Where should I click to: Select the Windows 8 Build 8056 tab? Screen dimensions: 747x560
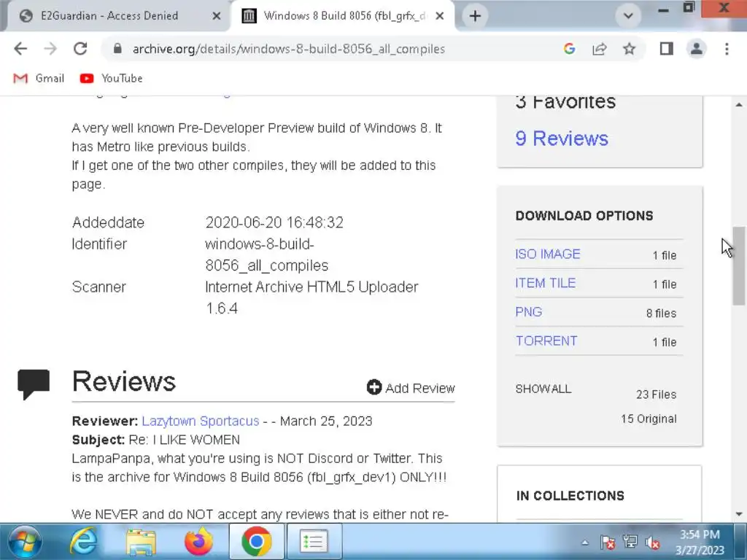point(343,16)
